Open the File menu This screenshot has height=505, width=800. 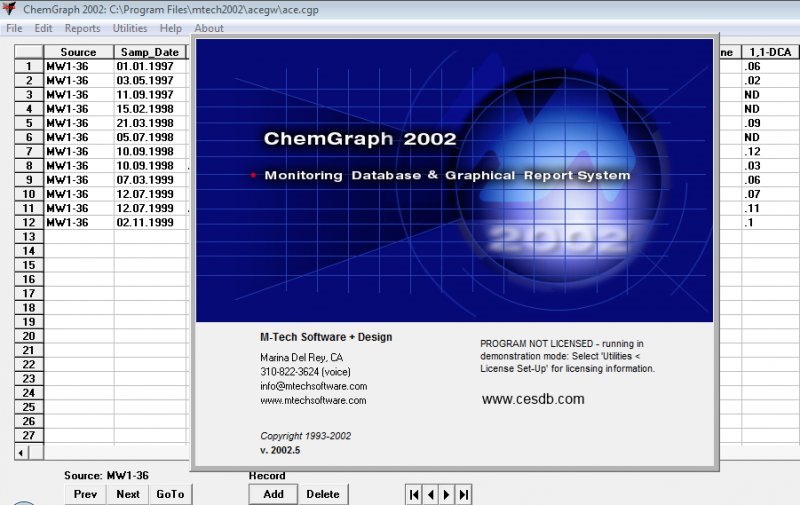[14, 28]
